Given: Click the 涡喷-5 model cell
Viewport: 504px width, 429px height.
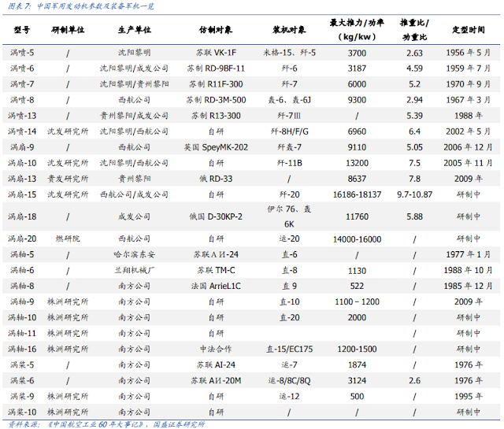Looking at the screenshot, I should (22, 53).
